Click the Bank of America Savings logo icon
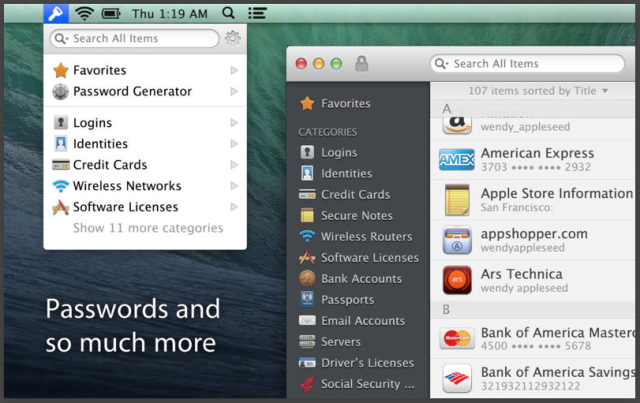The image size is (640, 403). coord(457,379)
